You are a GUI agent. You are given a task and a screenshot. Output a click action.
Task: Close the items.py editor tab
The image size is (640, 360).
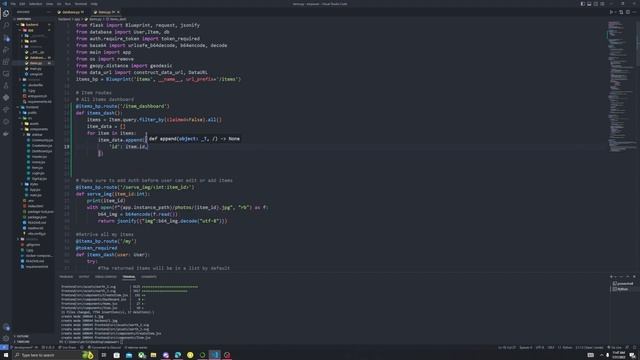pyautogui.click(x=118, y=12)
